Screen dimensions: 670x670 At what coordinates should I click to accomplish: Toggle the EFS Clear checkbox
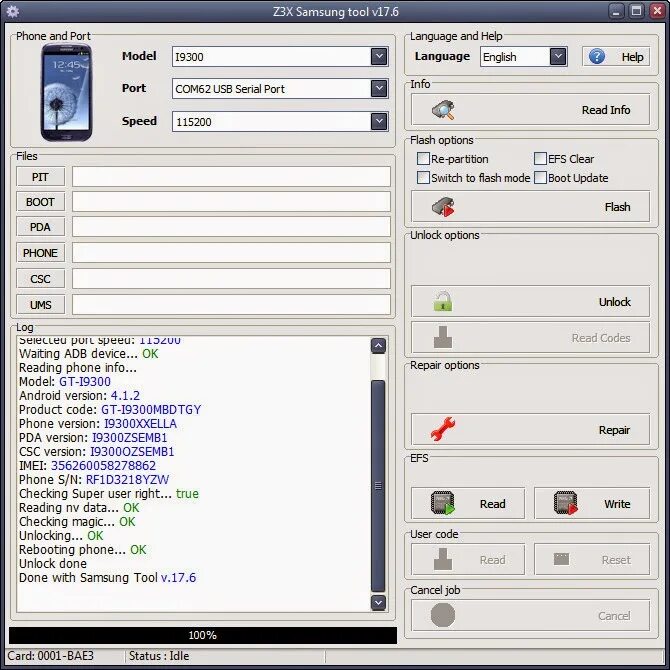point(540,159)
